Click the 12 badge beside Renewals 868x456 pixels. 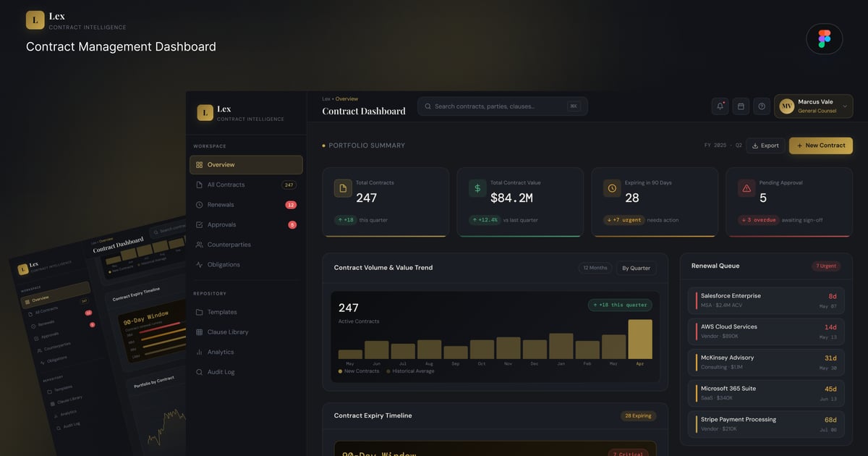[291, 205]
